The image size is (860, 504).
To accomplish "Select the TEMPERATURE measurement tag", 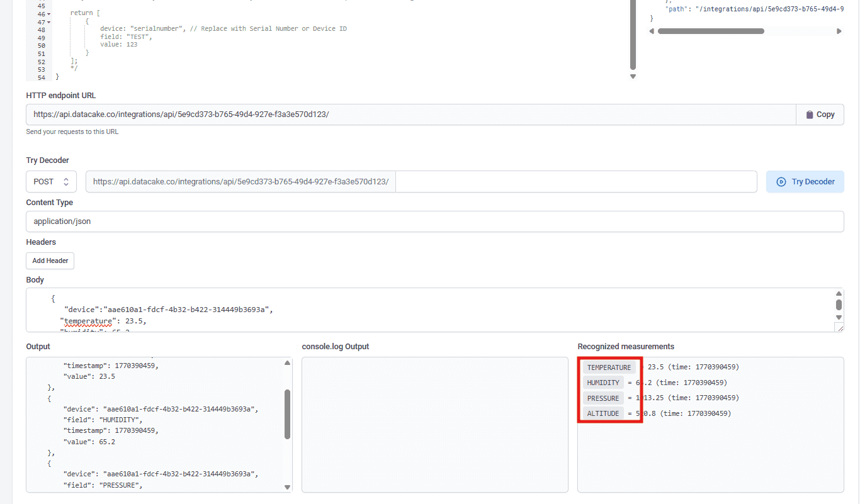I will point(609,367).
